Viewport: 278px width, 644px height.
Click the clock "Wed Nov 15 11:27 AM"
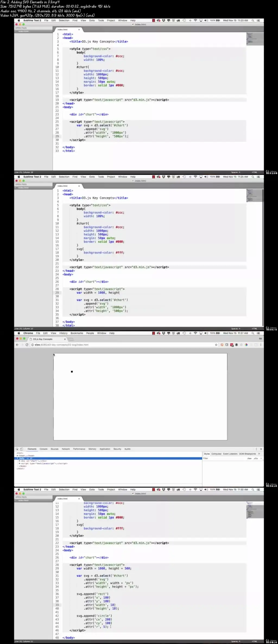coord(235,333)
